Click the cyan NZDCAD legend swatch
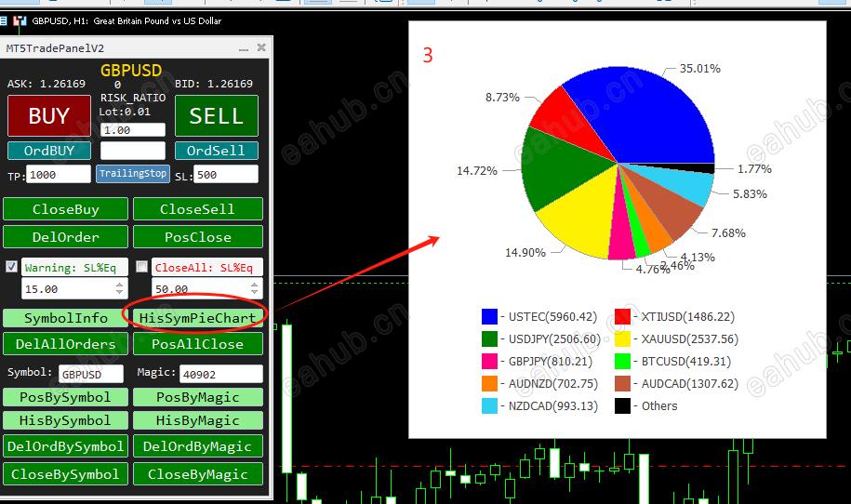 click(489, 405)
